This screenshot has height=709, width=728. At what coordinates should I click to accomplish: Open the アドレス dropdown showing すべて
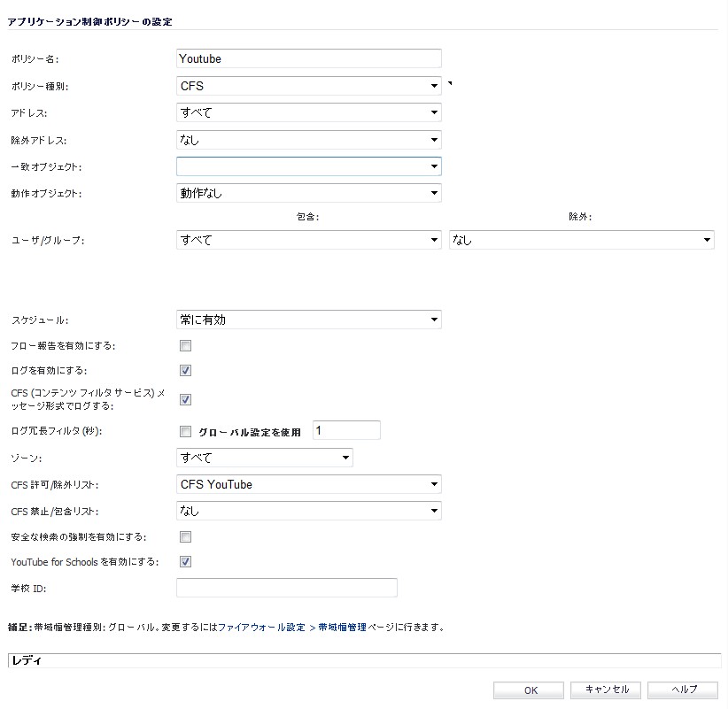point(309,112)
